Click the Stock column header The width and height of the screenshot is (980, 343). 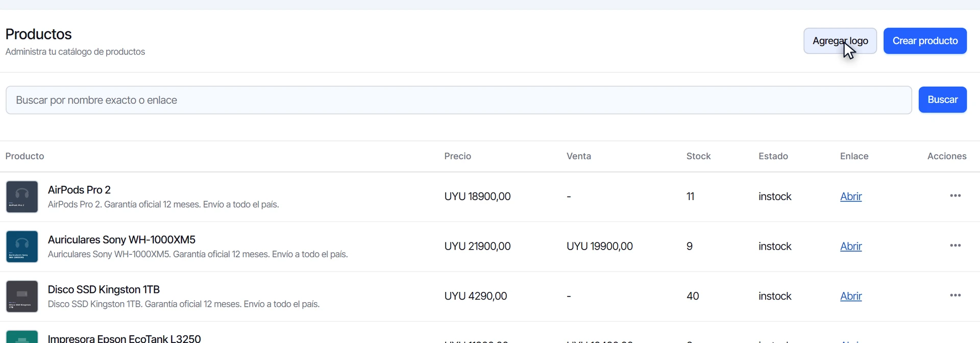[698, 156]
